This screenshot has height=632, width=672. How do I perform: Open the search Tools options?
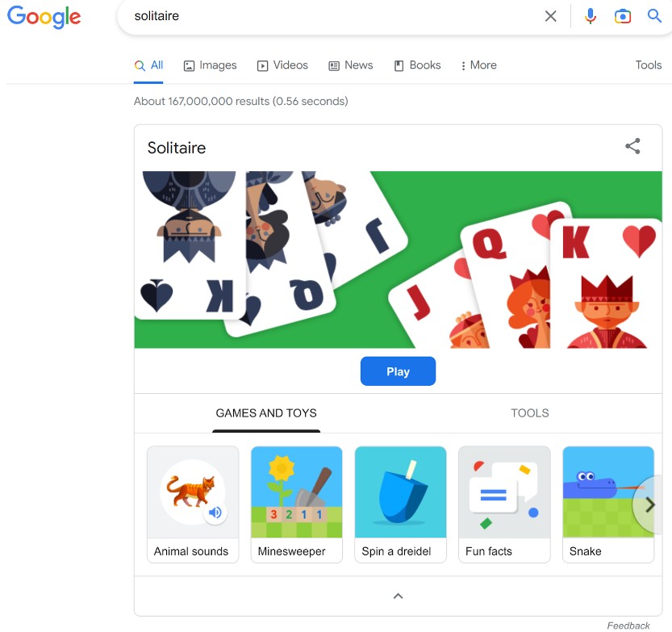point(648,65)
